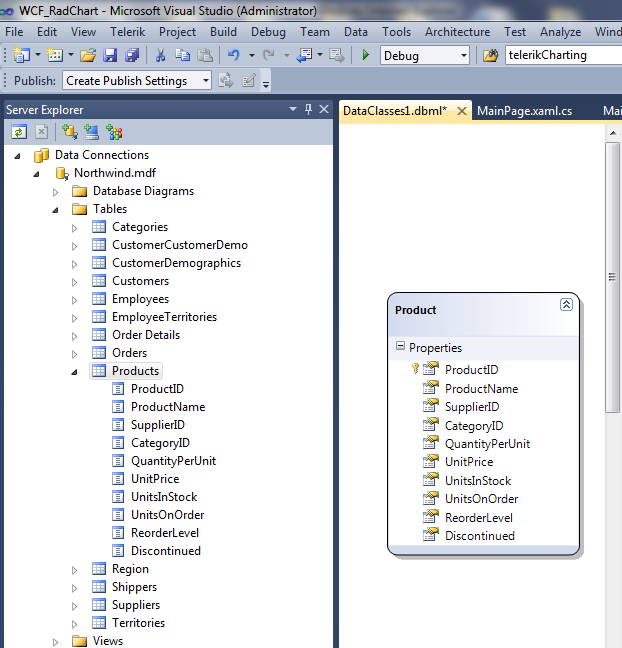This screenshot has width=622, height=648.
Task: Collapse the Tables folder
Action: [x=55, y=210]
